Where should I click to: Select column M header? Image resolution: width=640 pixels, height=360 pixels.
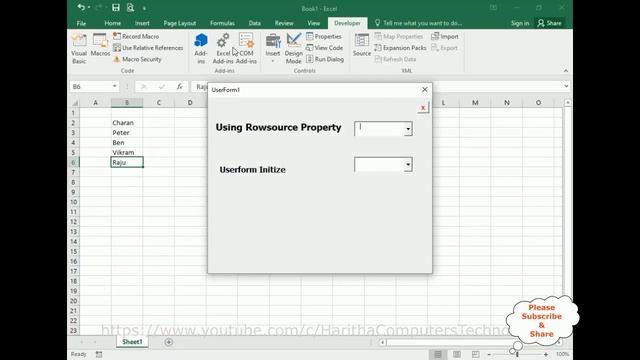(475, 102)
